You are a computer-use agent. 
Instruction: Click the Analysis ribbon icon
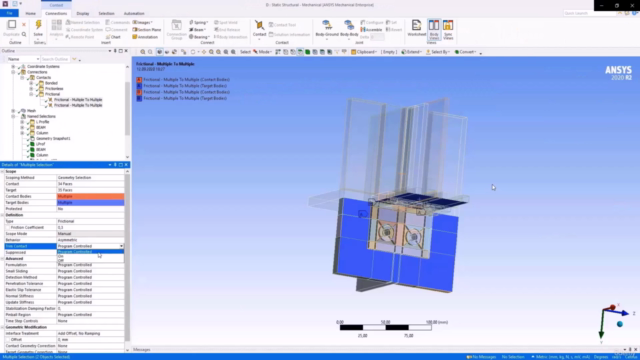[56, 25]
